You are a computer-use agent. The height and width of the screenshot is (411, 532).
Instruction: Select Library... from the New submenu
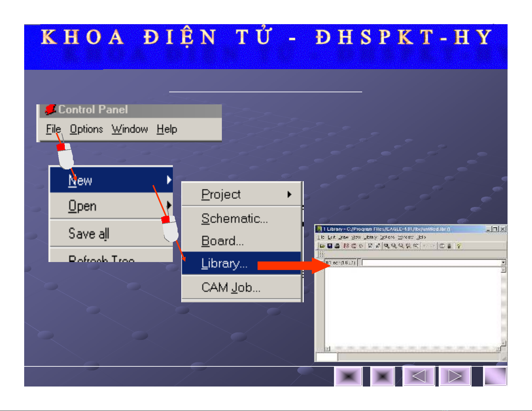point(224,263)
